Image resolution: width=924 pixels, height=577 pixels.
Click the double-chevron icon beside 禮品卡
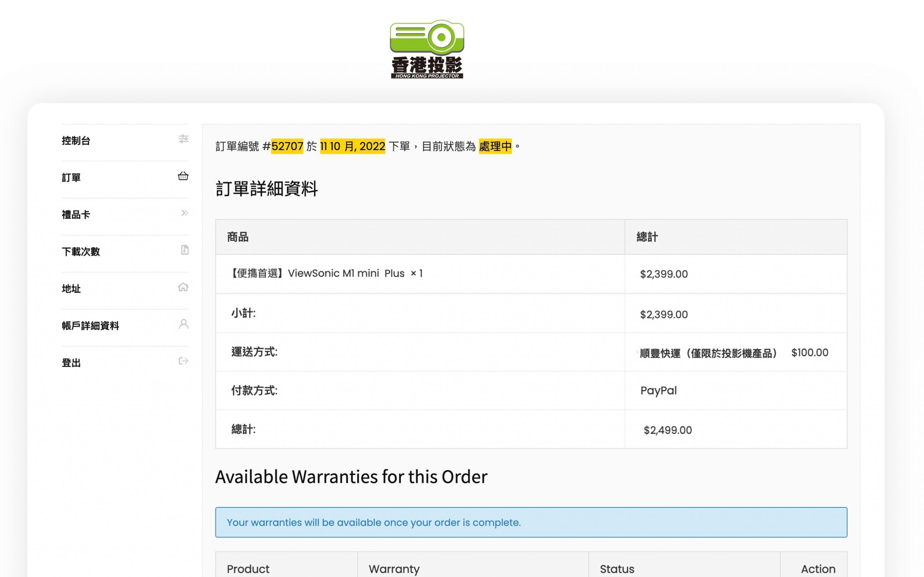click(x=185, y=213)
